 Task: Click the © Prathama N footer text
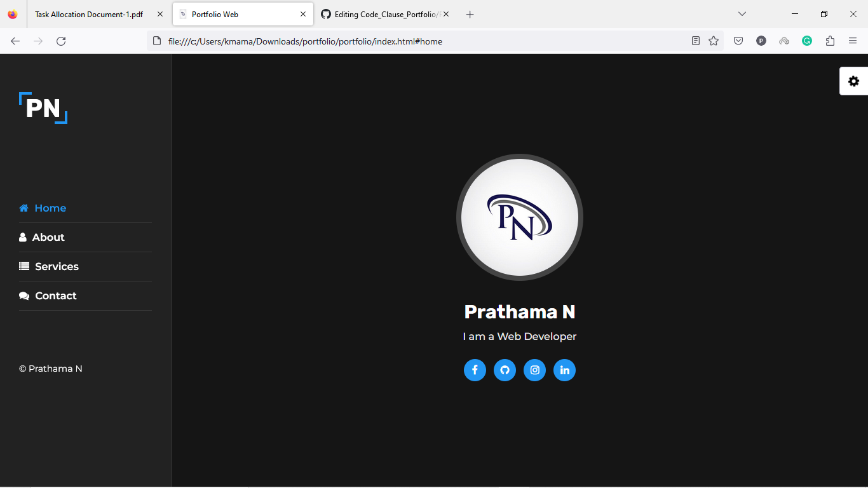(51, 369)
